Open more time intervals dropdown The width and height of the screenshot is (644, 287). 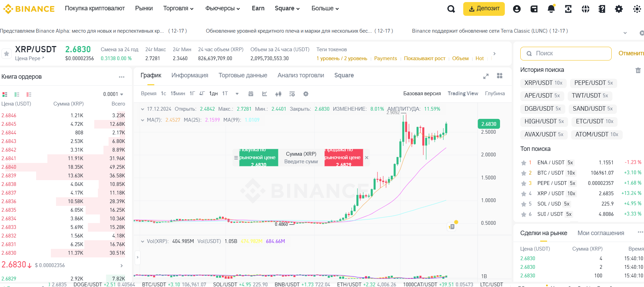(x=237, y=93)
